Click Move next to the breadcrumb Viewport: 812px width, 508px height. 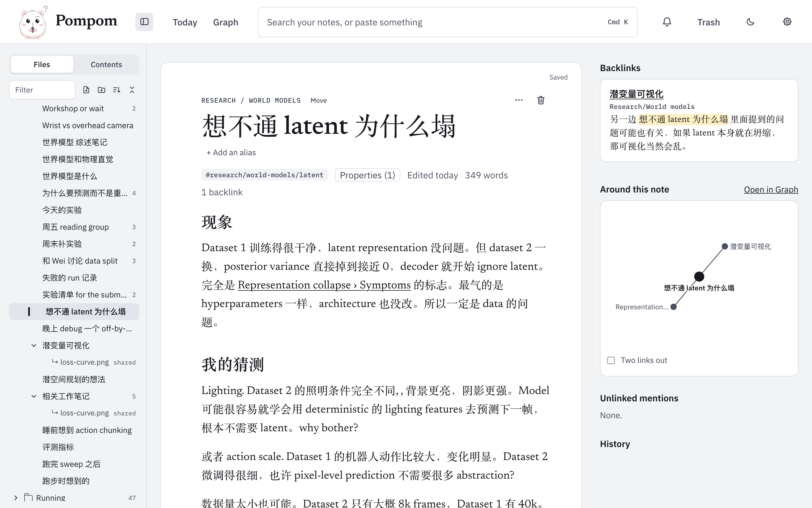(318, 100)
